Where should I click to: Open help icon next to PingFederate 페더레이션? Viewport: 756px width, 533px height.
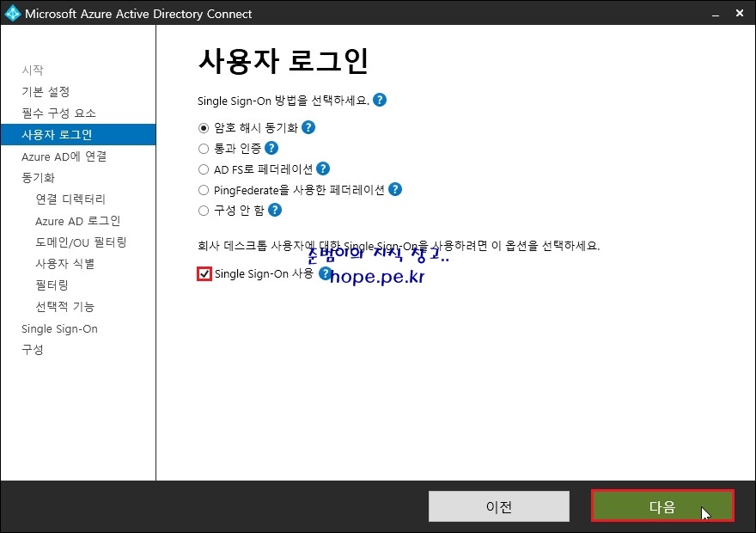(395, 190)
